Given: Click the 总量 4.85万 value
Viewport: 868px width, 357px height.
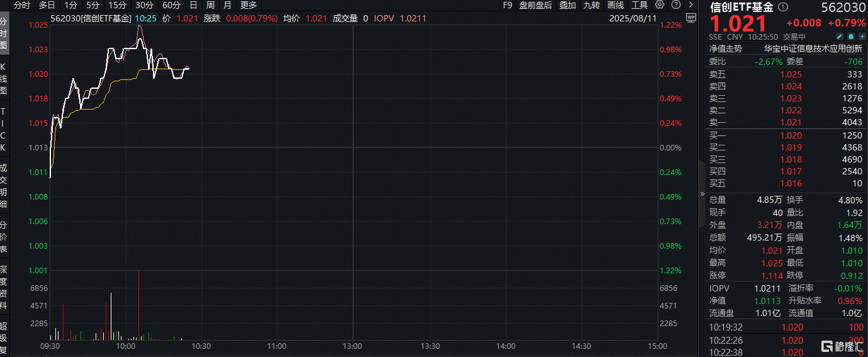Looking at the screenshot, I should 770,200.
